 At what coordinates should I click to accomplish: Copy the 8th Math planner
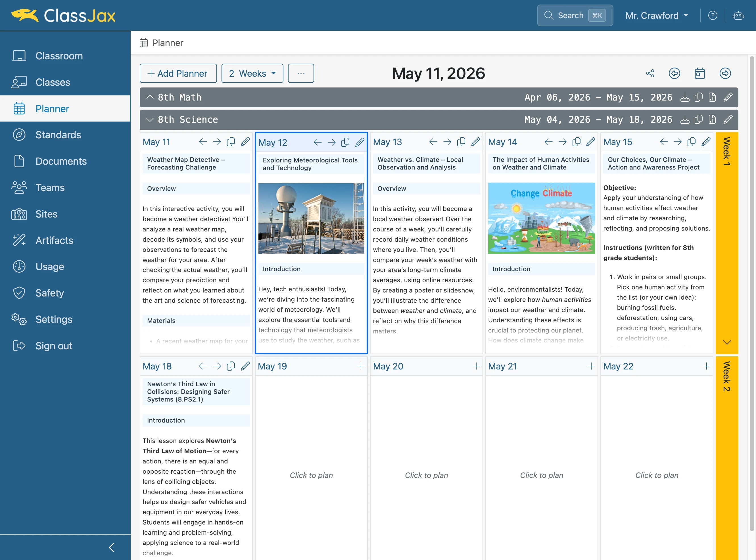pos(698,97)
